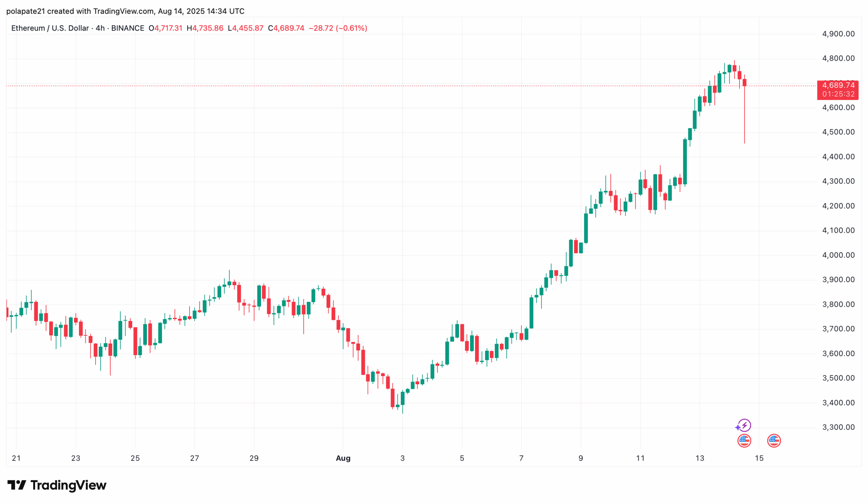Click the 4,000.00 price axis label
The height and width of the screenshot is (504, 868).
[x=839, y=255]
